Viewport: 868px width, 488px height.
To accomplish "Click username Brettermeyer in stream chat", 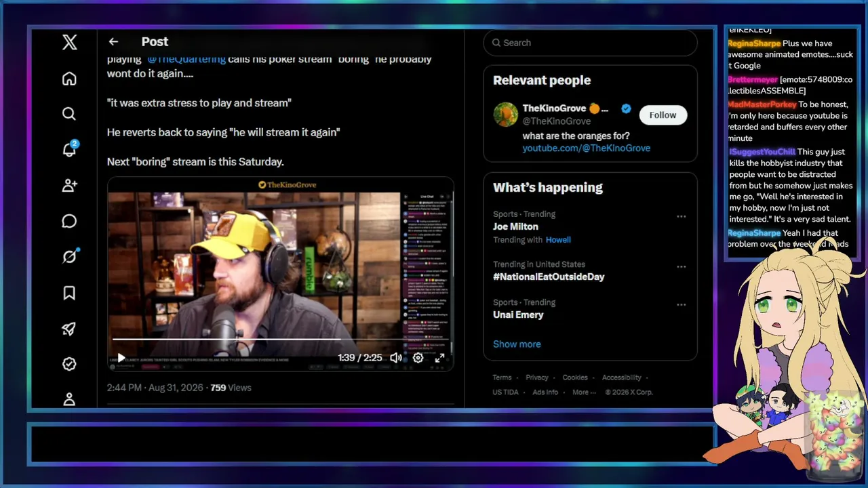I will 753,79.
